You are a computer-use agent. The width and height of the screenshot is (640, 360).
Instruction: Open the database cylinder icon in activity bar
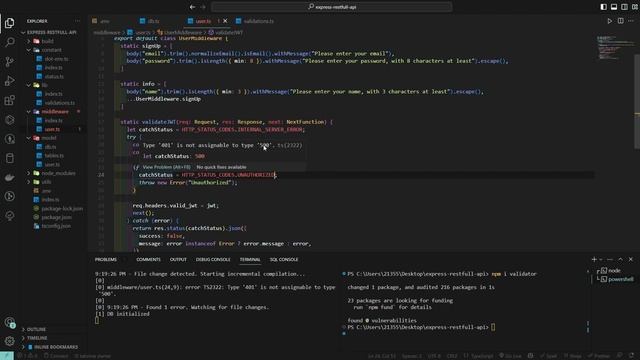(x=9, y=158)
